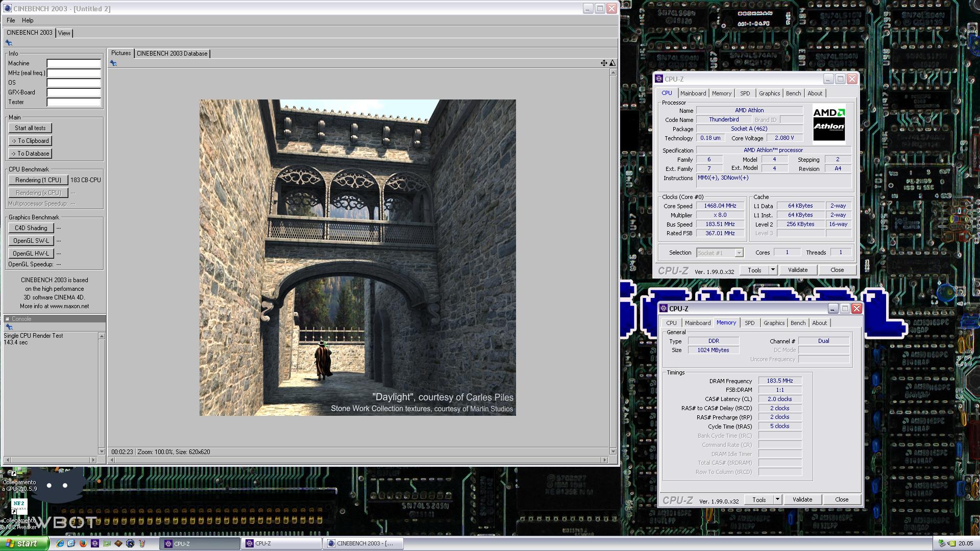
Task: Open Internet Explorer from quick launch
Action: [60, 543]
